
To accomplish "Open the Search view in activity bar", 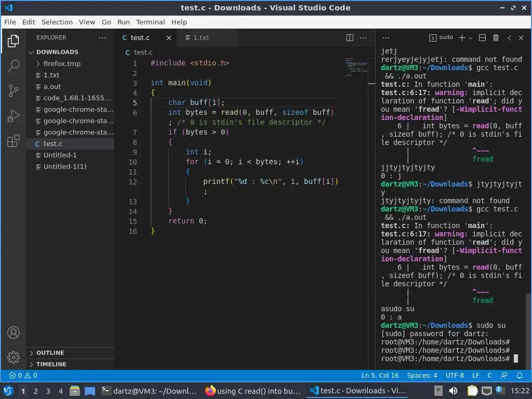I will click(13, 65).
